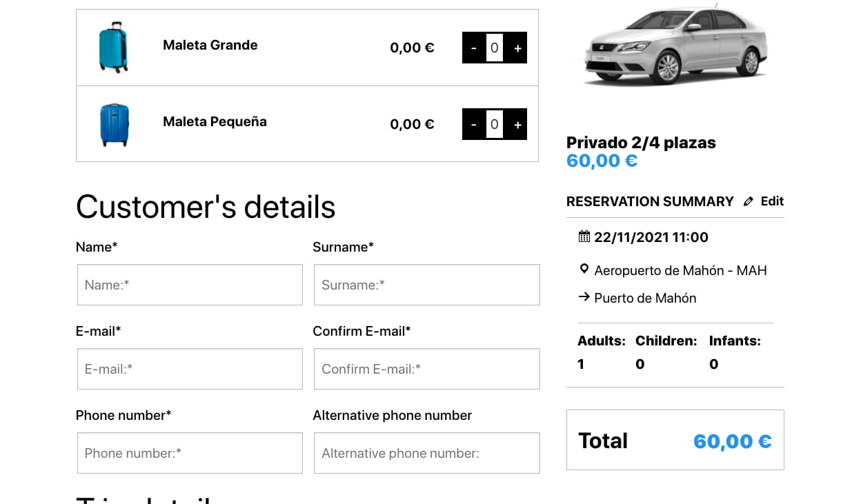Click the calendar icon next to 22/11/2021

(584, 236)
